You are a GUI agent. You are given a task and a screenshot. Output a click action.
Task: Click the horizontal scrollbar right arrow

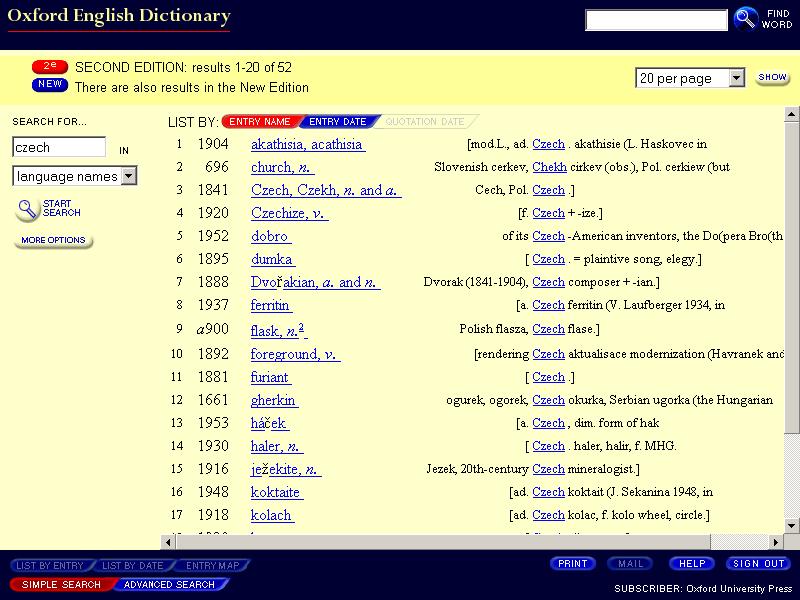(776, 542)
